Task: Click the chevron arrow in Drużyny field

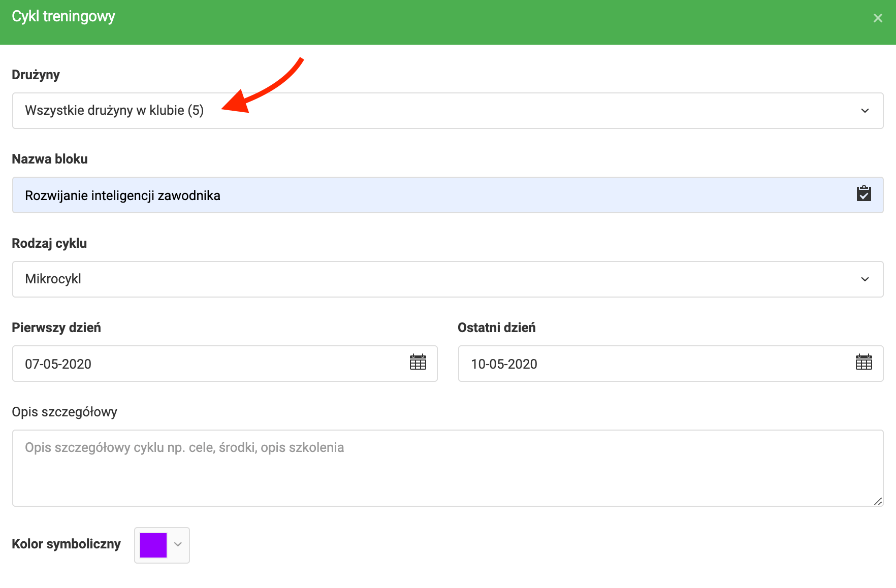Action: (x=865, y=111)
